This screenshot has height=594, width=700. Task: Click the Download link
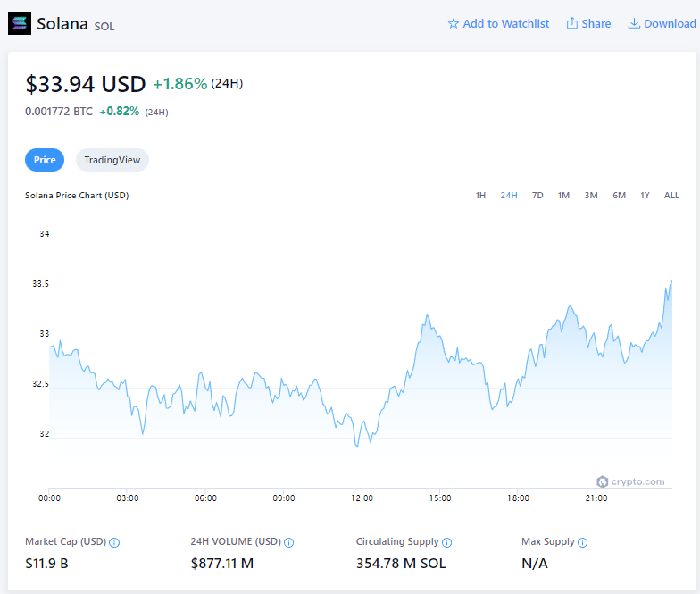(662, 23)
